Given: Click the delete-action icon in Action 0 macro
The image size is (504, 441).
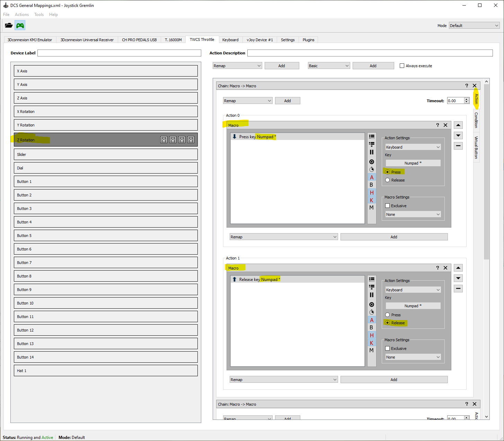Looking at the screenshot, I should click(x=372, y=144).
